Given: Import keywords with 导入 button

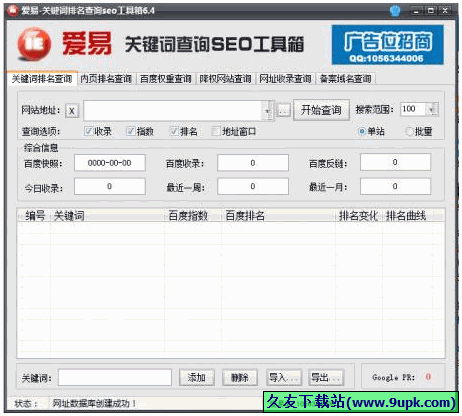Looking at the screenshot, I should [x=284, y=378].
